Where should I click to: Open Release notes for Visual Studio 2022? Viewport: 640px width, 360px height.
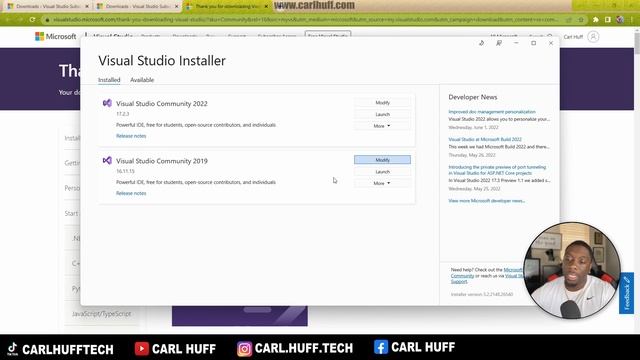pos(131,136)
